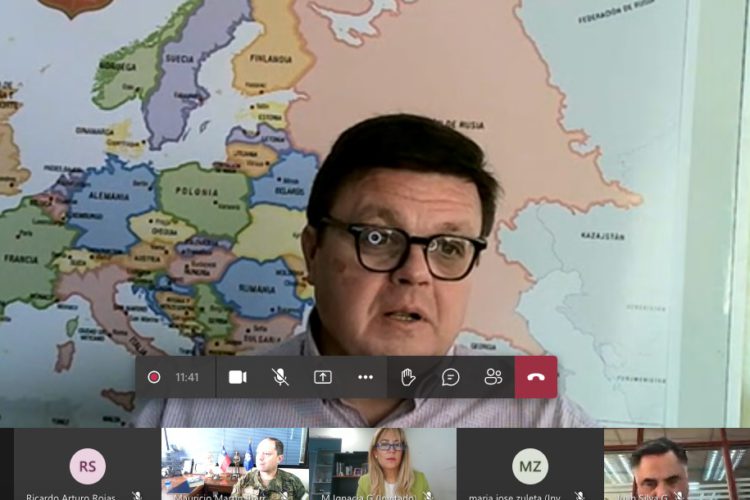The width and height of the screenshot is (750, 500).
Task: Unmute the microphone in the toolbar
Action: click(x=280, y=377)
